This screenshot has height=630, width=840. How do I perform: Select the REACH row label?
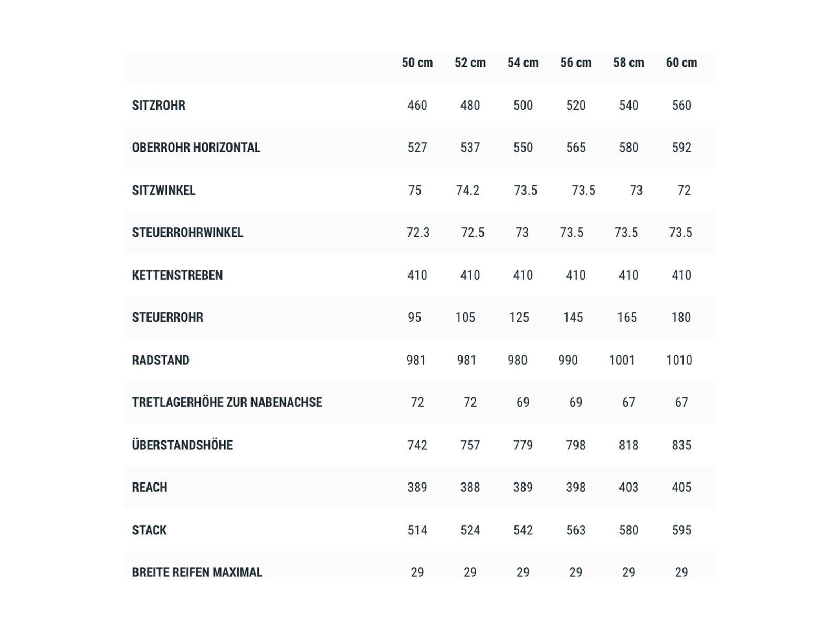click(x=150, y=487)
